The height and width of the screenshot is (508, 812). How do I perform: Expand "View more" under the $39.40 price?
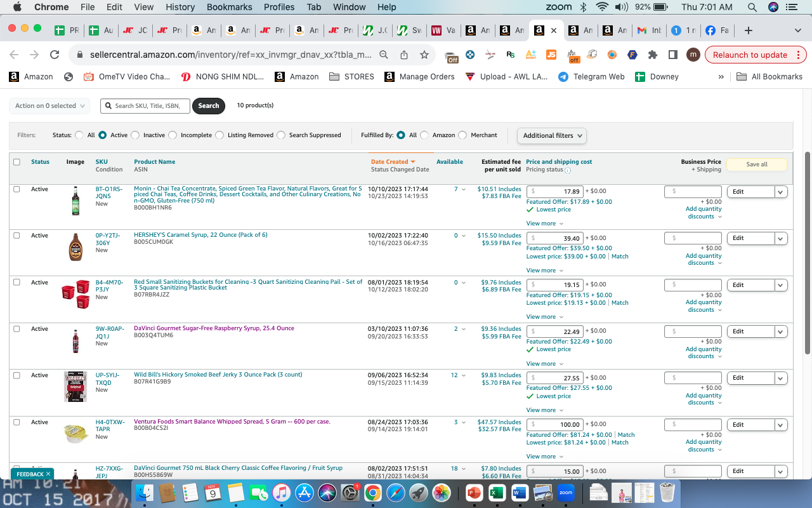coord(544,271)
